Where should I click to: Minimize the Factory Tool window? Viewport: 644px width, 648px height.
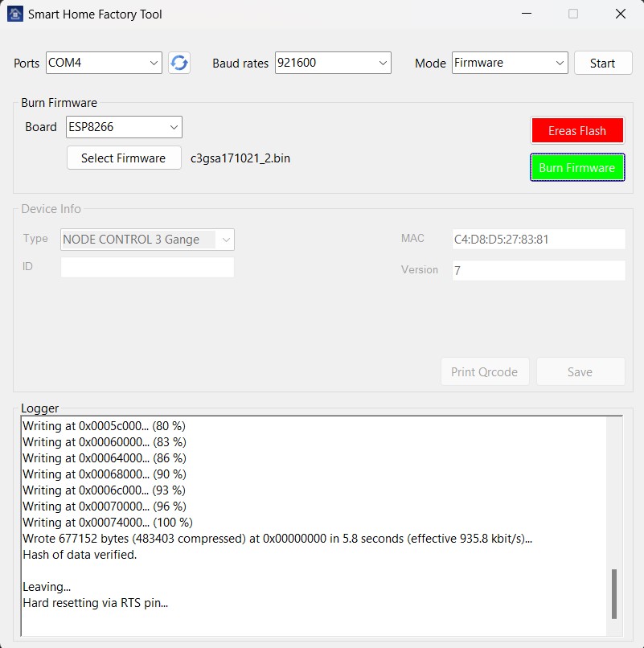[x=526, y=14]
